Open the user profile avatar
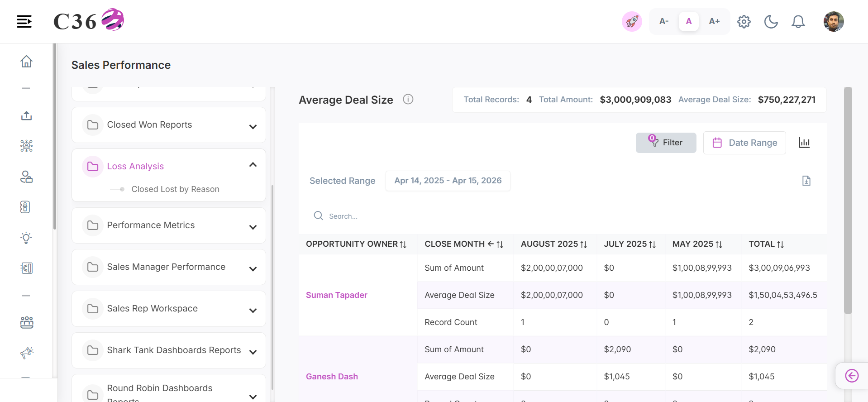This screenshot has height=402, width=868. tap(834, 21)
